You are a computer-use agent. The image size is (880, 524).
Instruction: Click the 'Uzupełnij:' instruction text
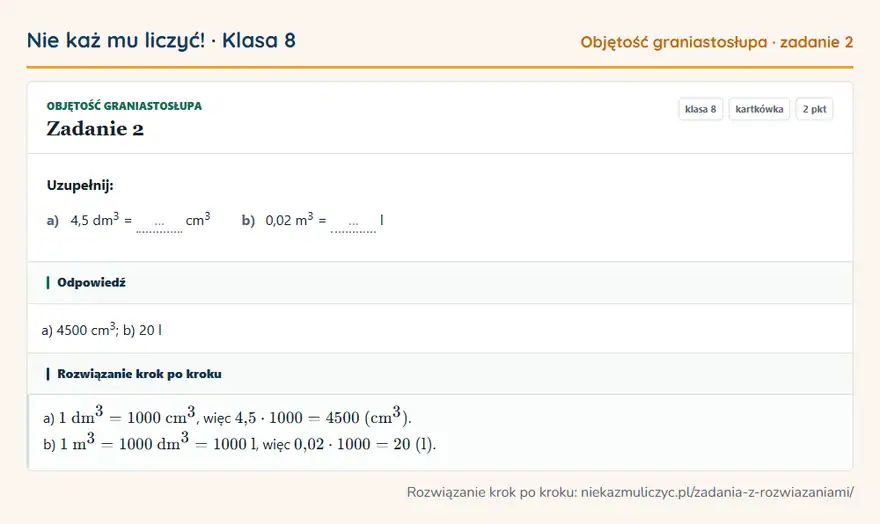point(80,185)
